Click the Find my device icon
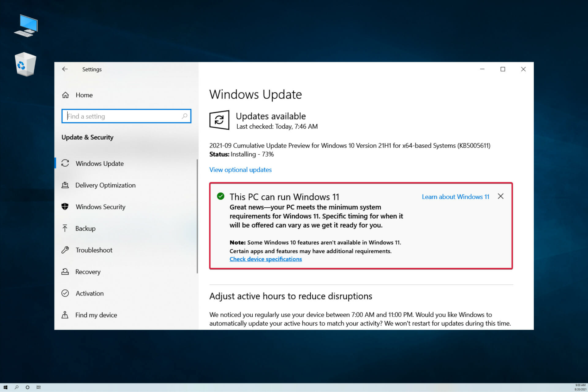Viewport: 588px width, 392px height. 65,315
